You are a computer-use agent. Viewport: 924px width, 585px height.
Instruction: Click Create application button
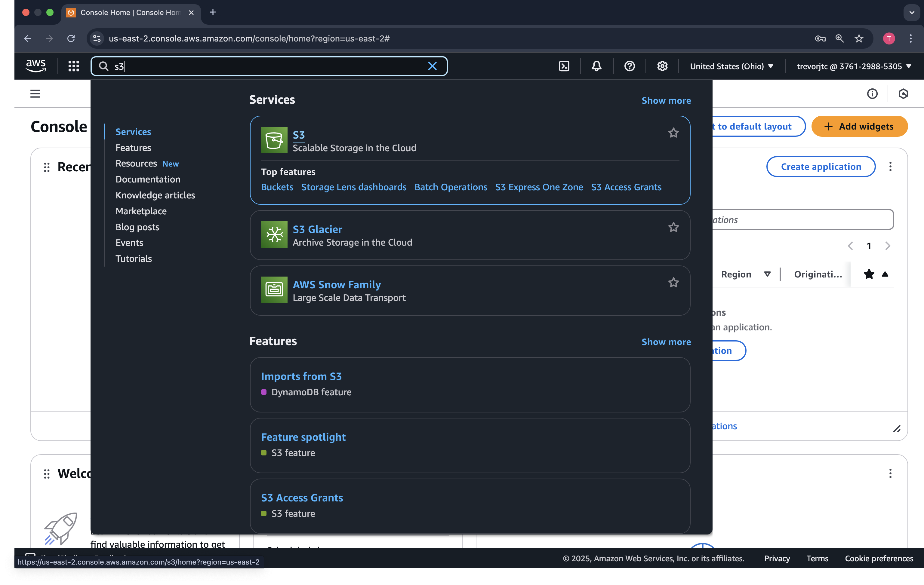(x=821, y=167)
